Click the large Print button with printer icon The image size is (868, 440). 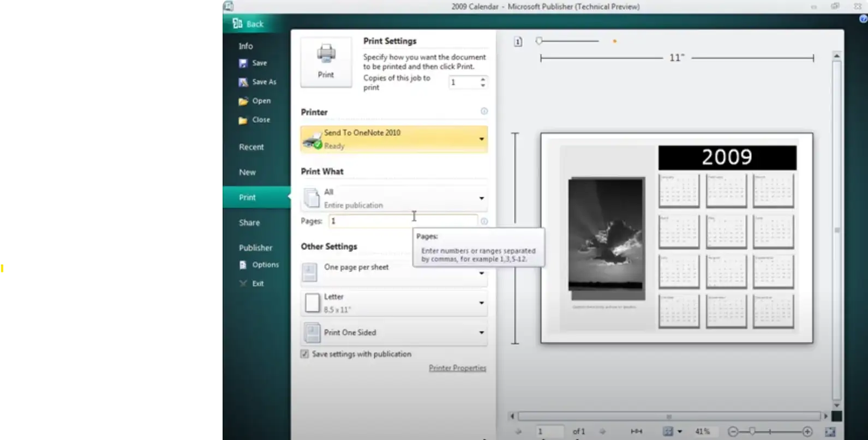tap(326, 62)
